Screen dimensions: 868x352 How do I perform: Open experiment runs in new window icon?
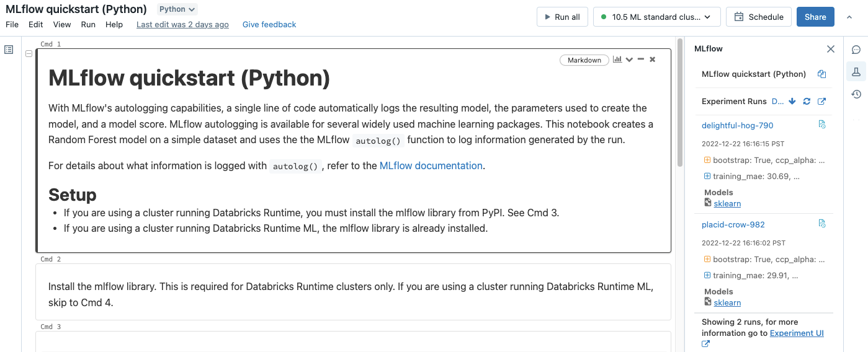click(822, 102)
